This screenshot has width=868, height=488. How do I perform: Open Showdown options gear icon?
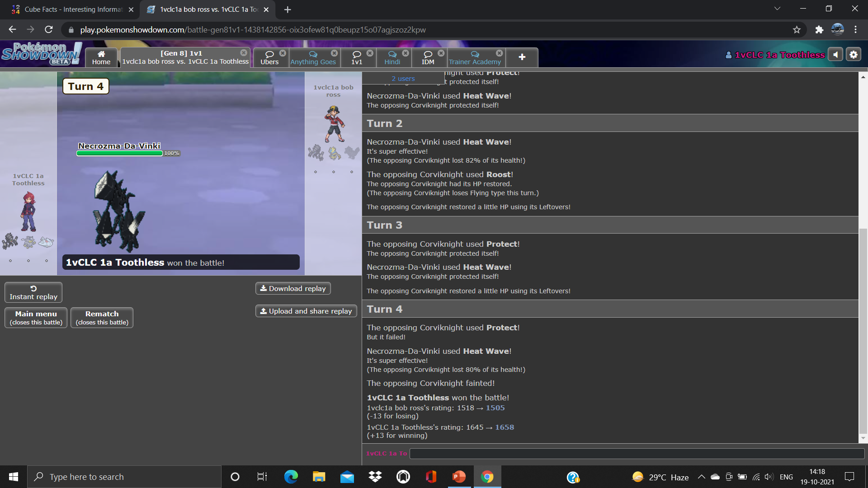pyautogui.click(x=854, y=55)
